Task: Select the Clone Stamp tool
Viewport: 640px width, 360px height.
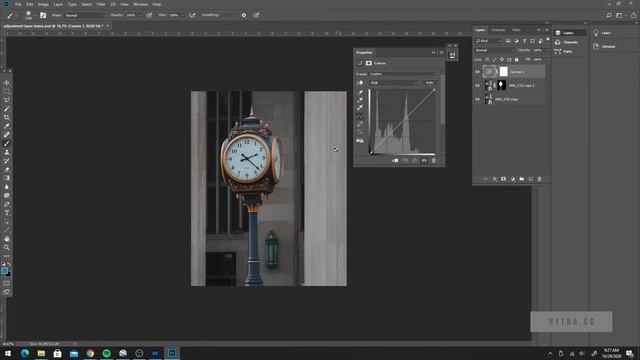Action: pyautogui.click(x=7, y=152)
